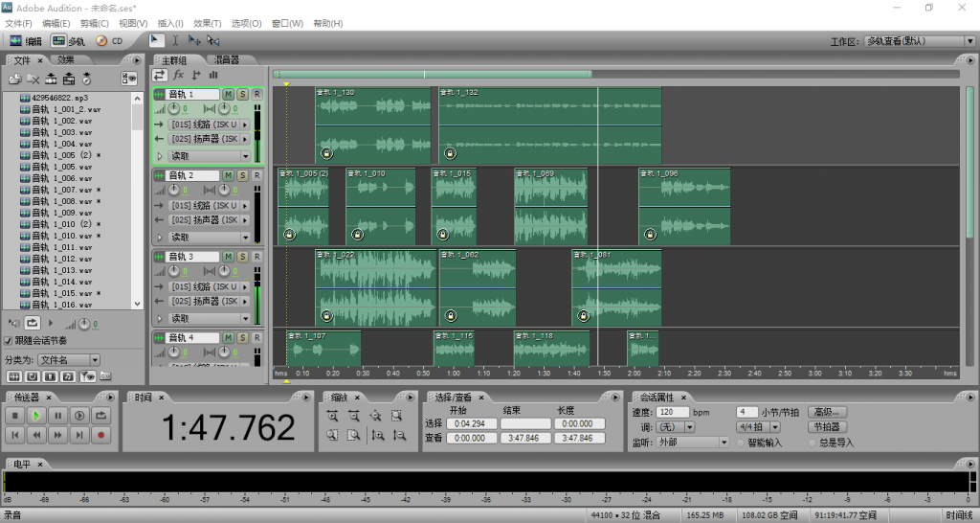Click the red Record button in transport

pyautogui.click(x=101, y=435)
